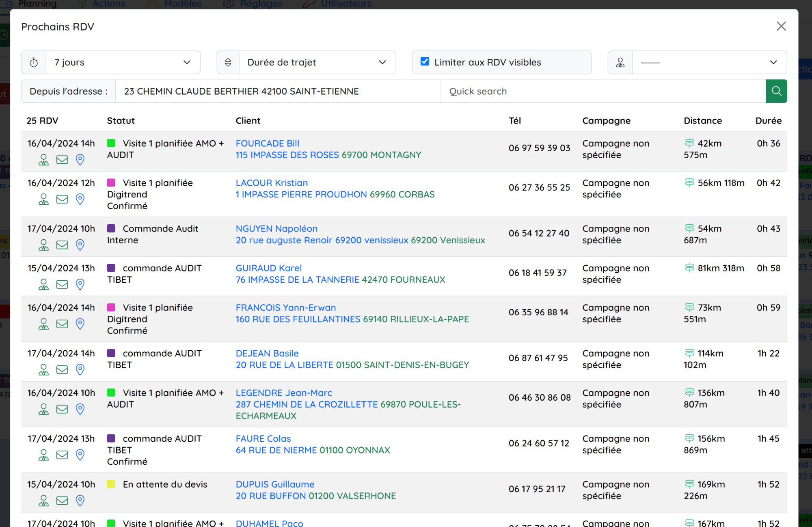The height and width of the screenshot is (527, 812).
Task: Click envelope icon for DUPUIS Guillaume row
Action: pyautogui.click(x=62, y=501)
